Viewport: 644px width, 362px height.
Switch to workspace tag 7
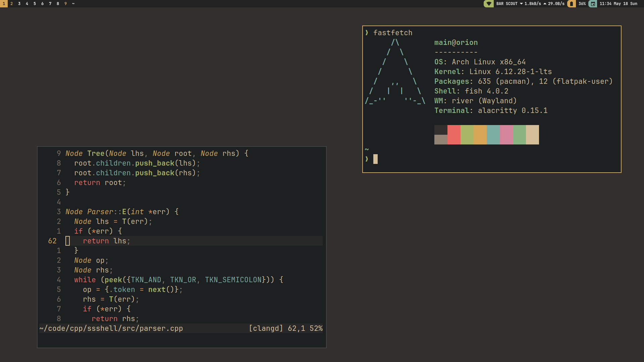point(50,4)
